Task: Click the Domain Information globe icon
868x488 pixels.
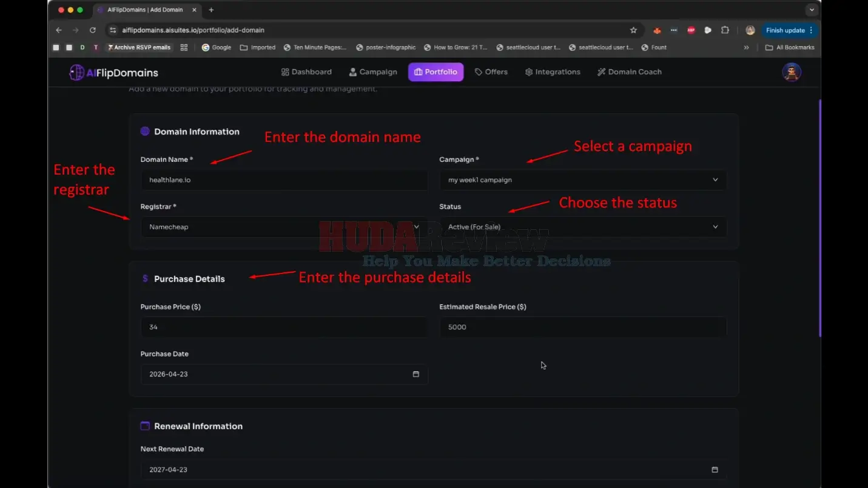Action: (145, 132)
